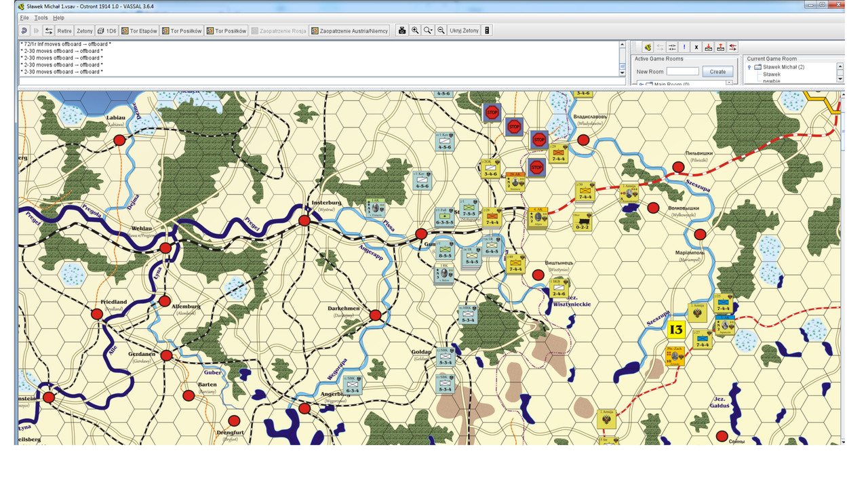Click the Connect to server arrows icon
868x489 pixels.
click(49, 31)
